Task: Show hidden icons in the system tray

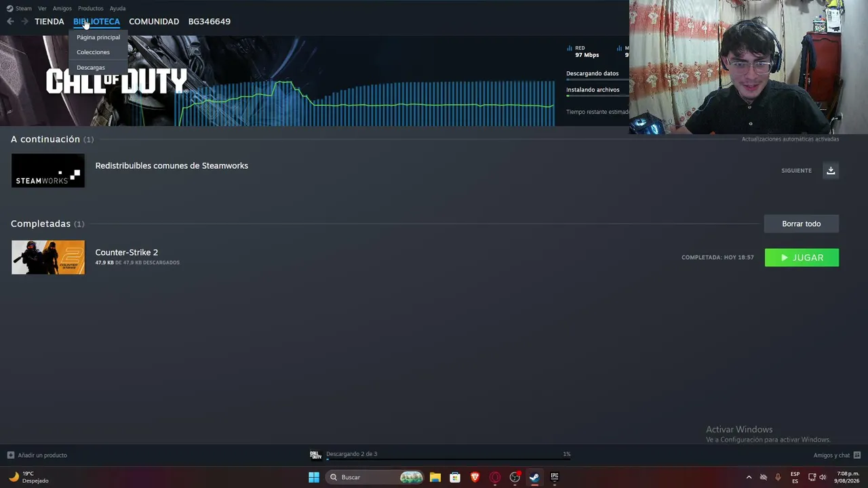Action: click(749, 477)
